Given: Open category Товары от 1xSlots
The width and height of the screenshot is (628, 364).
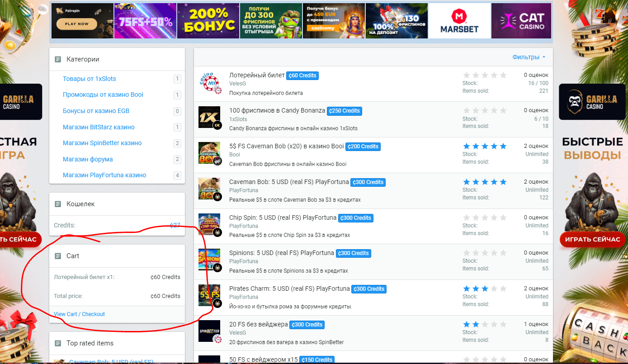Looking at the screenshot, I should point(90,79).
